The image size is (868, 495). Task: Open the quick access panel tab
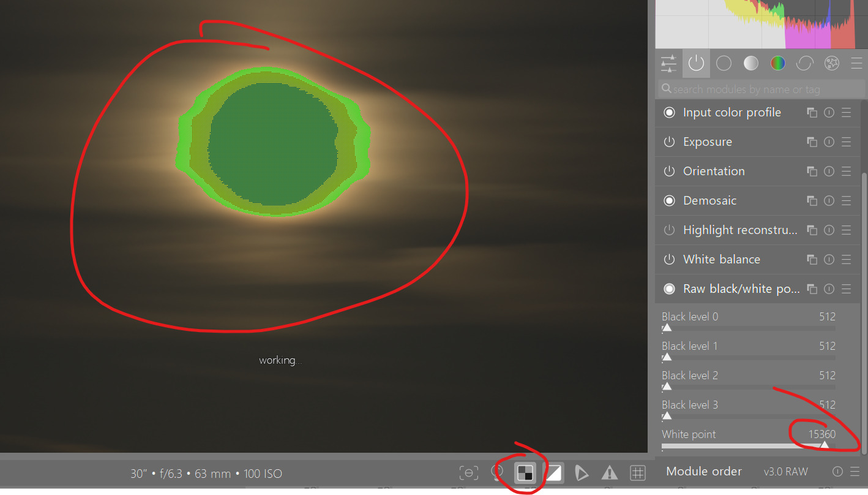(668, 63)
